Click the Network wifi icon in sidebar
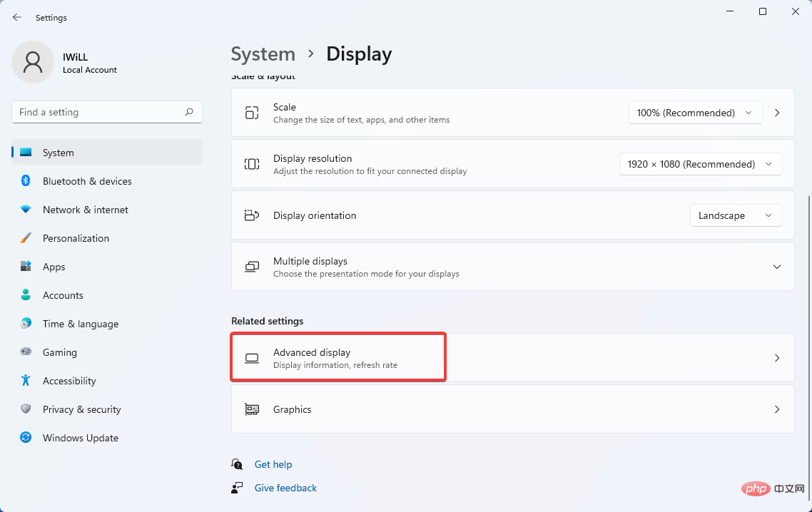Viewport: 812px width, 512px height. pyautogui.click(x=26, y=209)
